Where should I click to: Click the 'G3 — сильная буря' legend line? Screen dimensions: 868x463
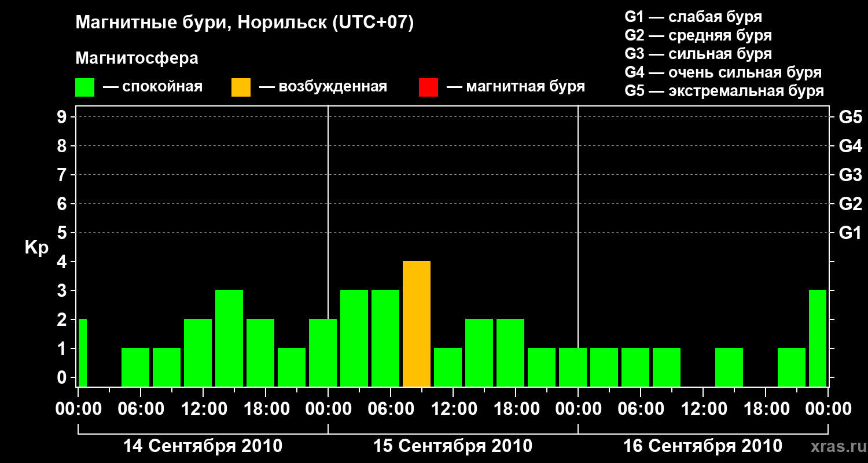[698, 54]
